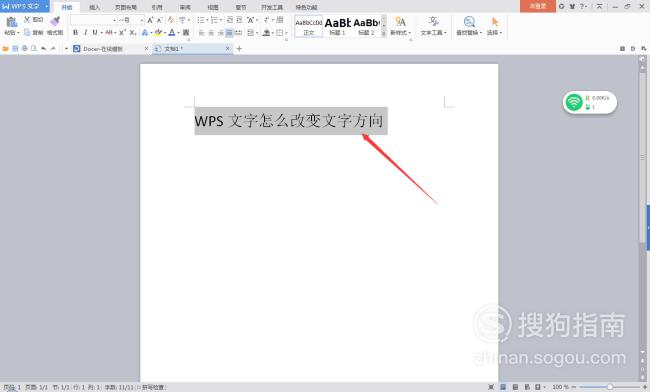650x392 pixels.
Task: Click the Save quick-access icon
Action: [x=15, y=48]
